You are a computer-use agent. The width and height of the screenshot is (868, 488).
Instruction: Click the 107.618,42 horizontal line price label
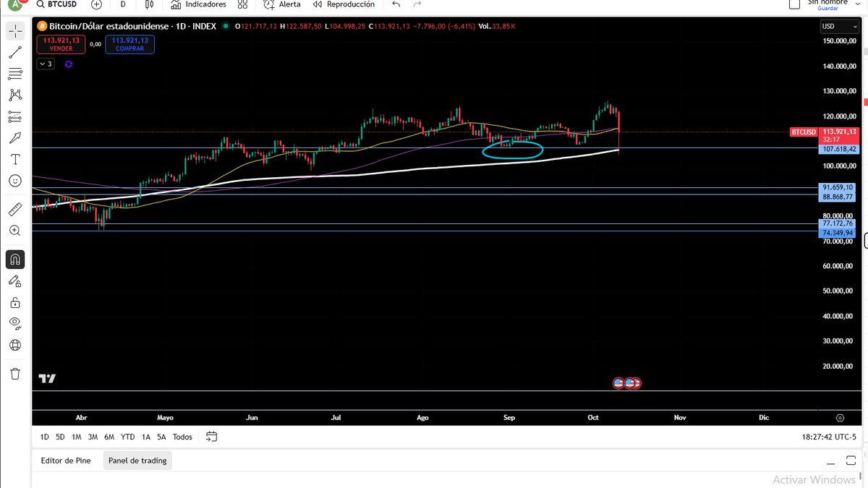pos(839,149)
